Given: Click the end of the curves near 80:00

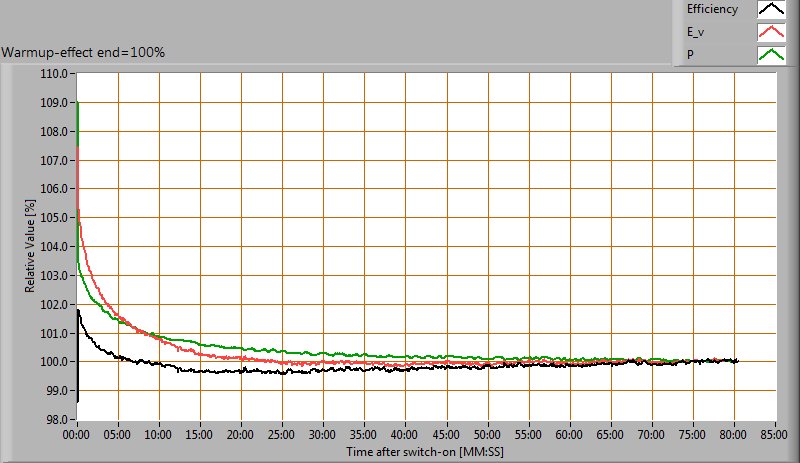Looking at the screenshot, I should (x=736, y=361).
